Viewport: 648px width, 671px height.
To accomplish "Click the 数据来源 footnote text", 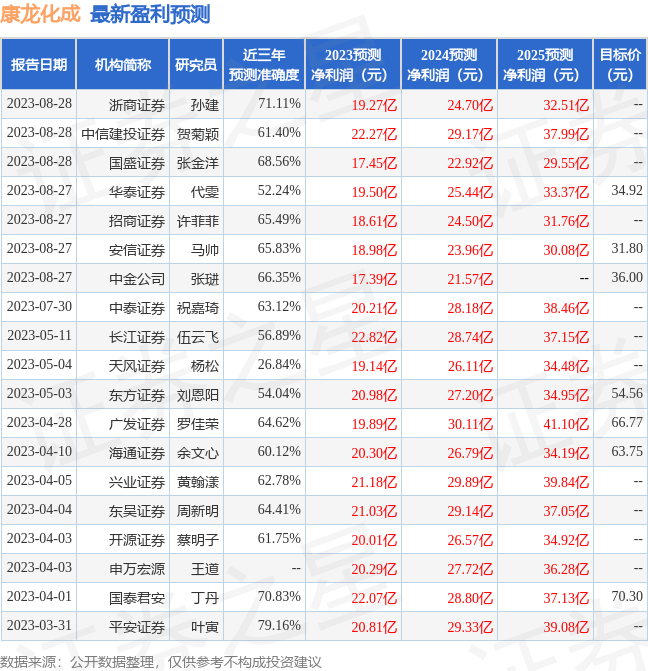I will [x=161, y=662].
